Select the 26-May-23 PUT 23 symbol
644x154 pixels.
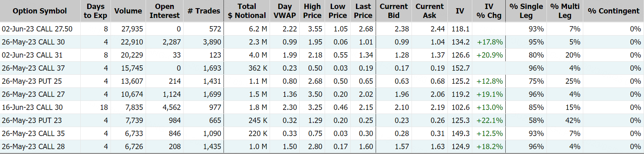pyautogui.click(x=32, y=121)
